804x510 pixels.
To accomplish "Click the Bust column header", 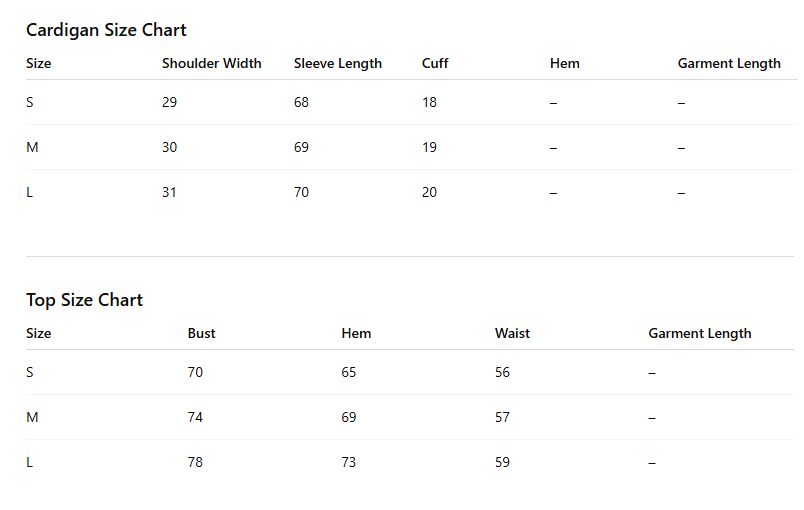I will click(x=202, y=334).
